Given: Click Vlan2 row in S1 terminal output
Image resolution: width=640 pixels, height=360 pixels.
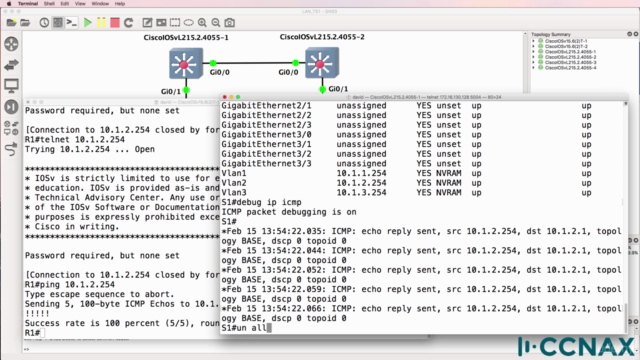Looking at the screenshot, I should coord(406,183).
